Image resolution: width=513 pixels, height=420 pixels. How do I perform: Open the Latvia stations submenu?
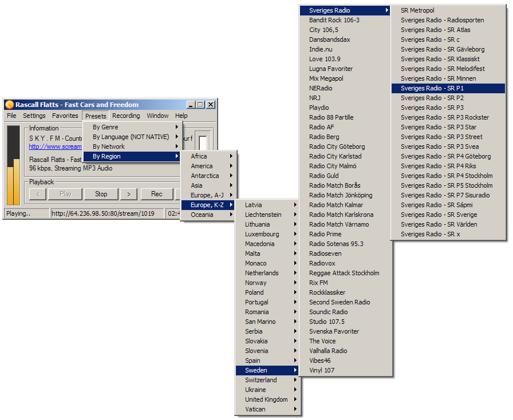(267, 205)
